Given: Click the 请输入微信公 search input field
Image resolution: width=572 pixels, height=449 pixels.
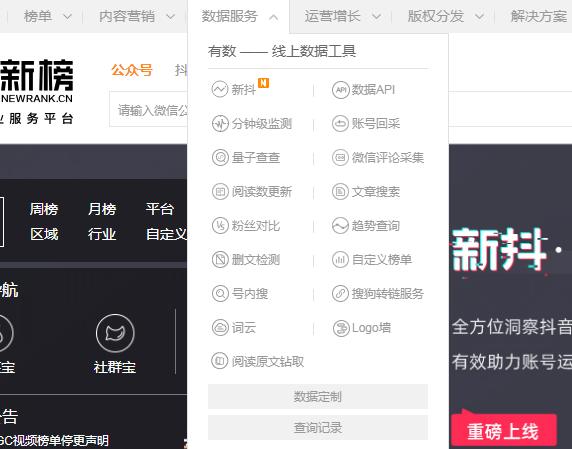Looking at the screenshot, I should point(149,109).
